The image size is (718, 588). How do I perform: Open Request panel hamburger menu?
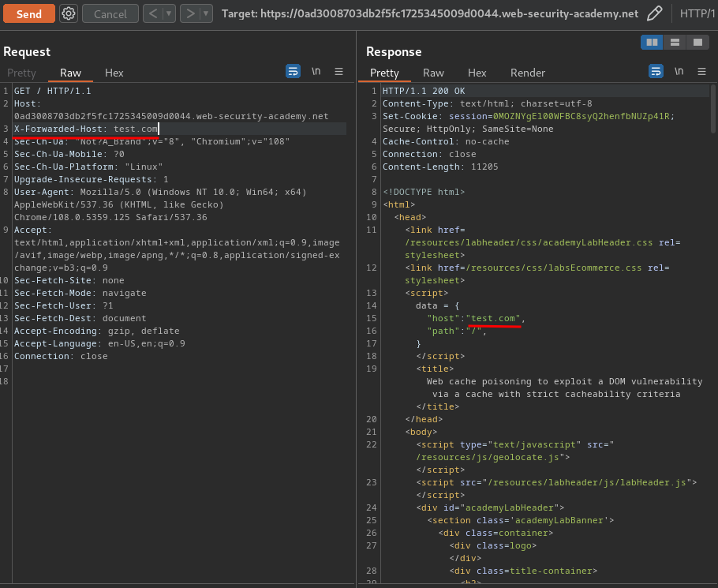[x=338, y=72]
